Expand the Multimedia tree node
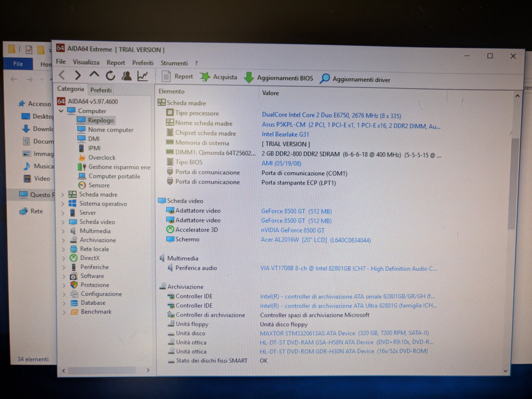Screen dimensions: 532x399 tap(63, 231)
